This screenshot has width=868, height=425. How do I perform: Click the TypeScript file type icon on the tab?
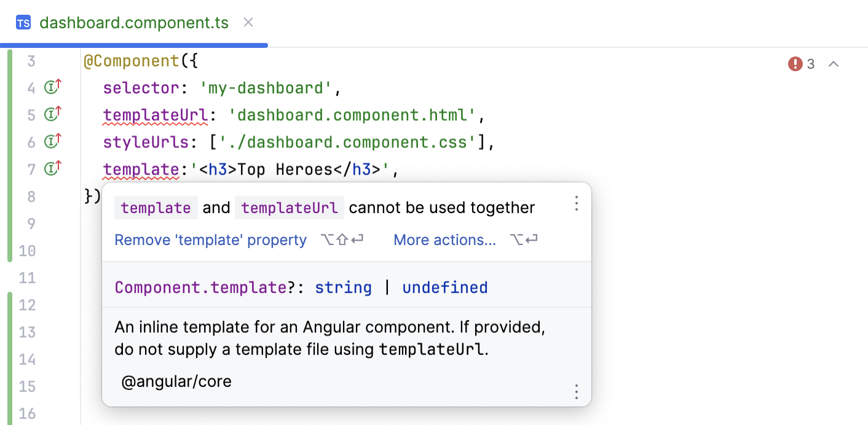tap(23, 23)
